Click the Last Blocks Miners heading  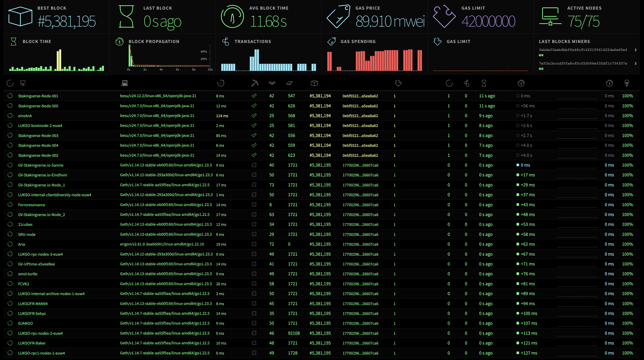tap(564, 42)
